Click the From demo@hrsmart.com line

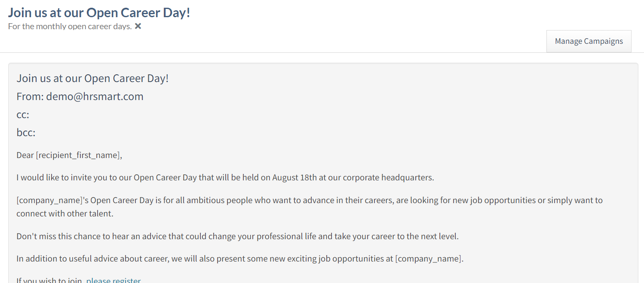click(80, 96)
